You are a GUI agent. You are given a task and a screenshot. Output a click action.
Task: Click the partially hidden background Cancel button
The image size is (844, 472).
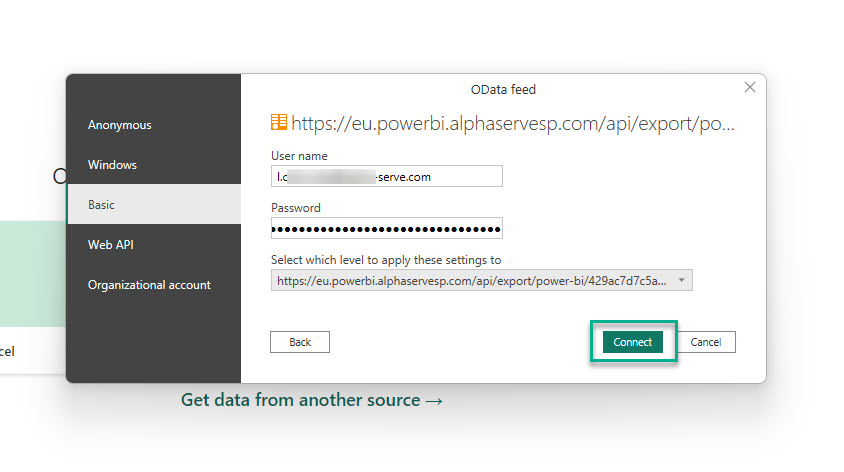point(8,351)
